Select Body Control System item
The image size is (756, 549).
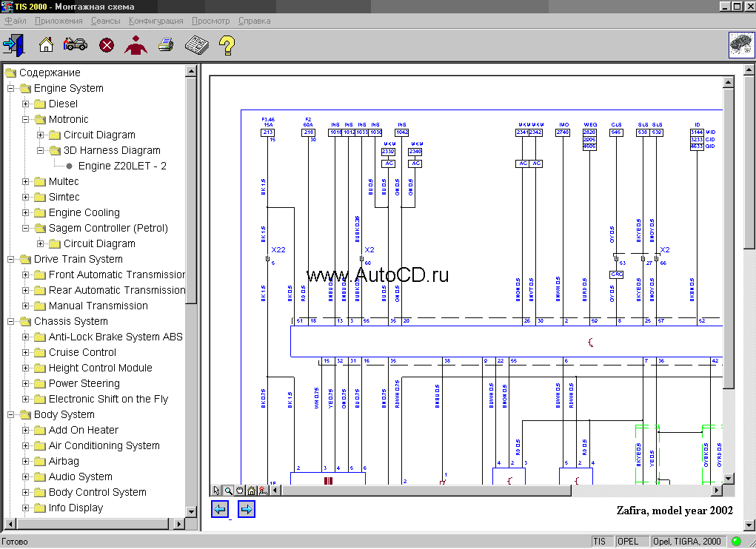[97, 492]
